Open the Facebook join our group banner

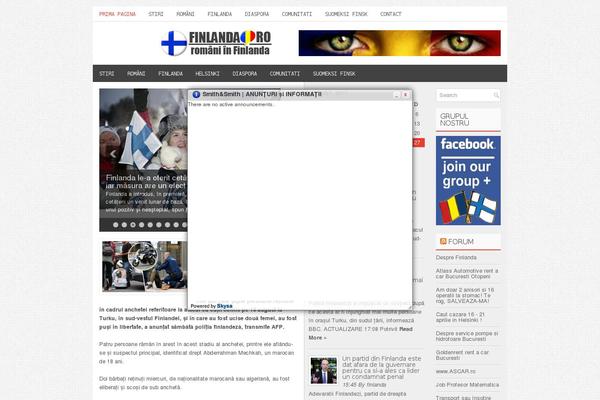tap(468, 178)
